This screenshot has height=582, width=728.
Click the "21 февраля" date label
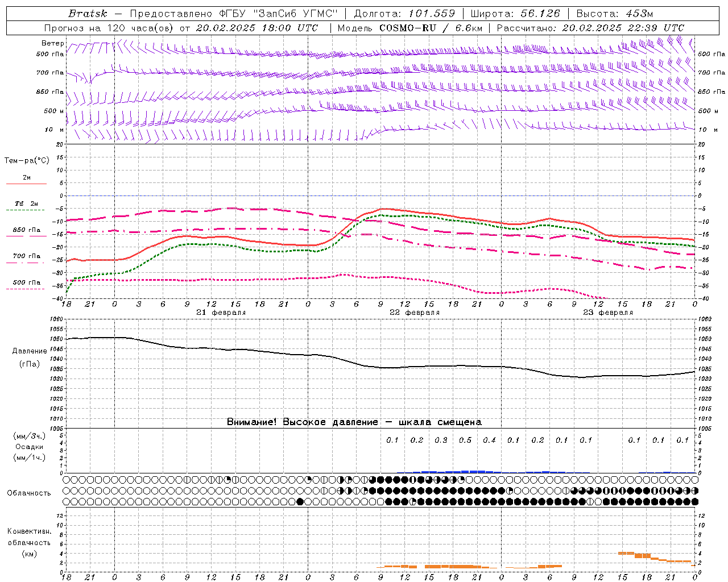point(221,313)
